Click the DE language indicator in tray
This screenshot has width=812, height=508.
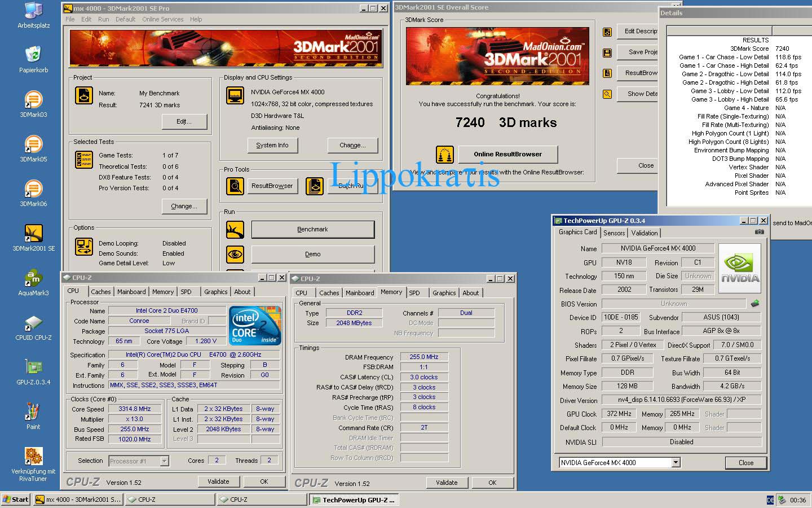click(770, 500)
